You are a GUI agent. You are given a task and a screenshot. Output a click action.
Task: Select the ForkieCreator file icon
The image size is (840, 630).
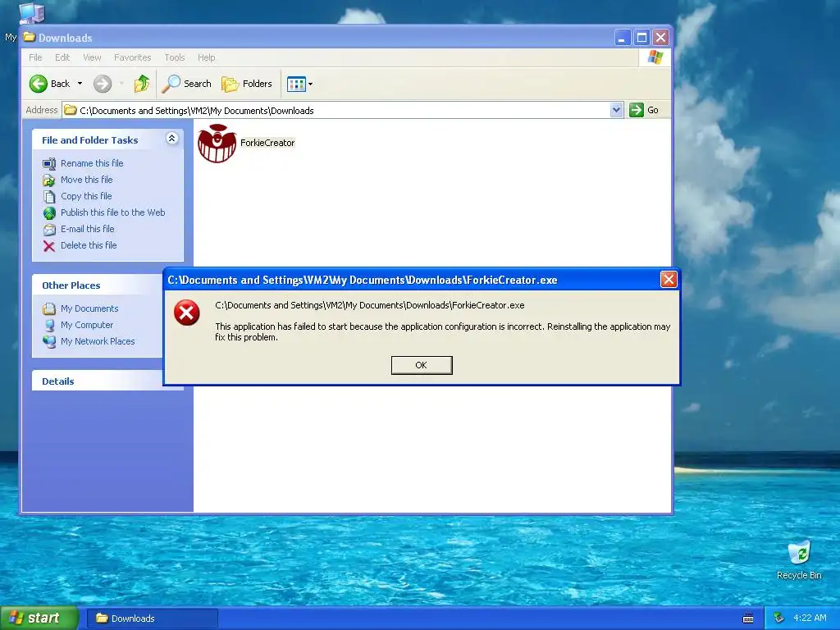(x=217, y=143)
